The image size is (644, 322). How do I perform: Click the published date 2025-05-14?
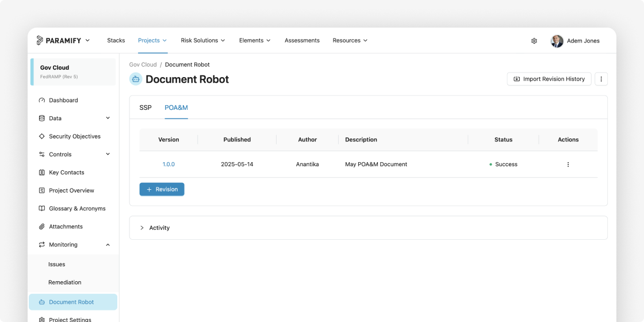tap(237, 164)
